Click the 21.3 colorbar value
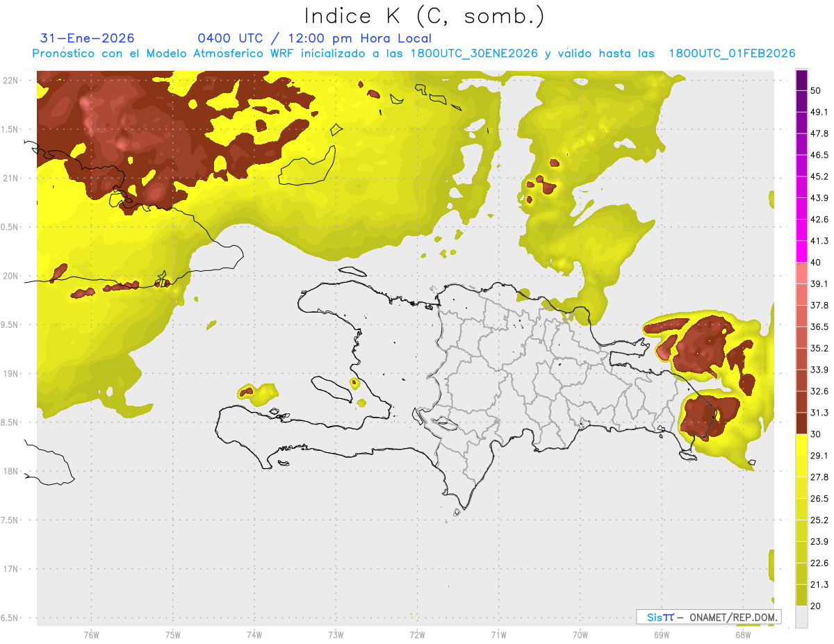This screenshot has width=834, height=644. [819, 585]
